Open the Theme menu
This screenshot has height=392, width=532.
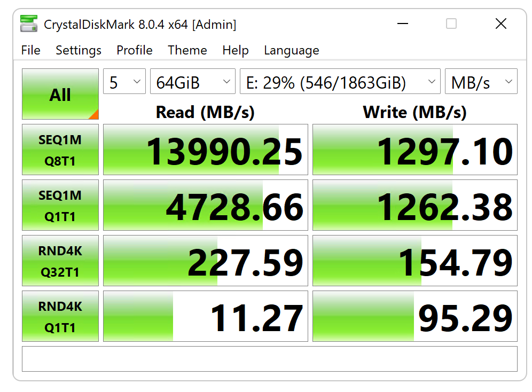click(187, 50)
